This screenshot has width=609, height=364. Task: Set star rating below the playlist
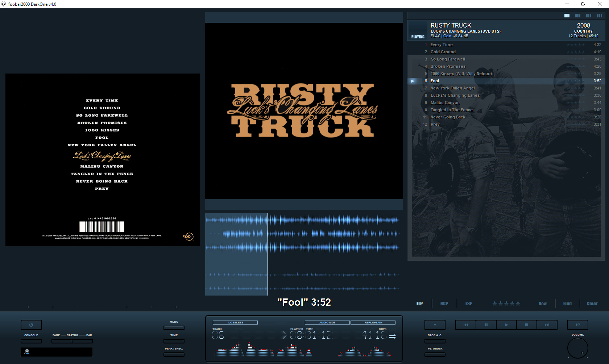[x=506, y=304]
